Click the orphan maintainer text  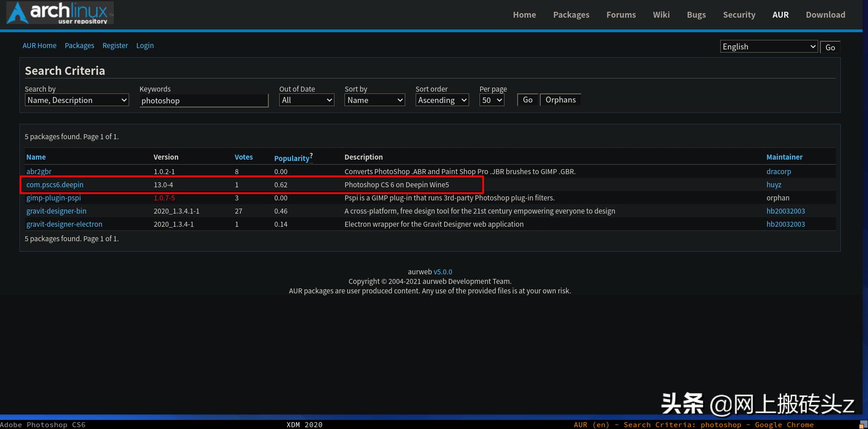coord(778,198)
